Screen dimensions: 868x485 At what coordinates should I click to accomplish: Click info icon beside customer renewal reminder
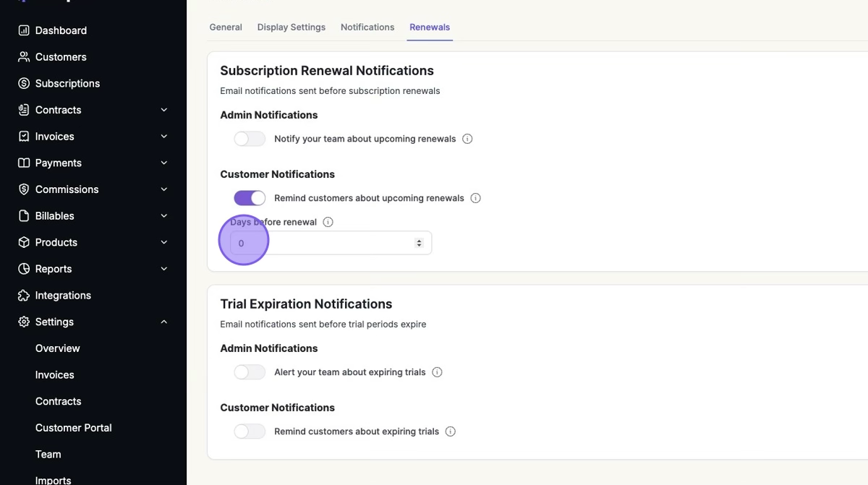click(x=475, y=198)
